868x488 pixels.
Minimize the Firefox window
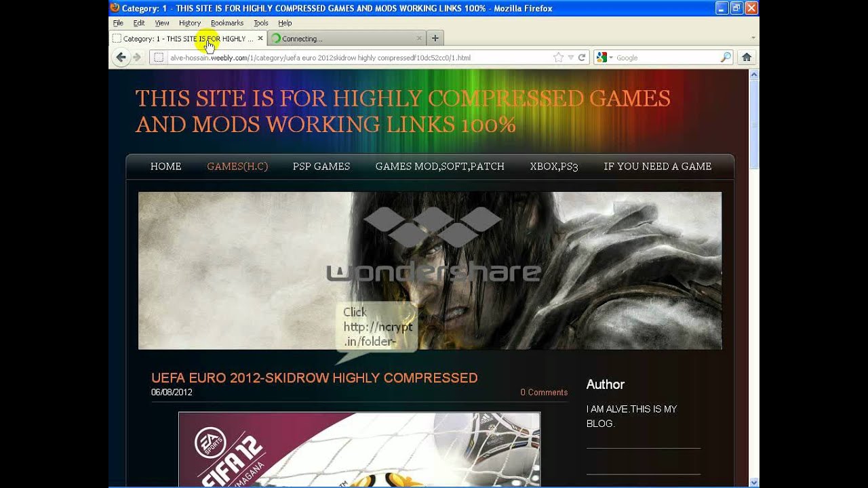722,8
